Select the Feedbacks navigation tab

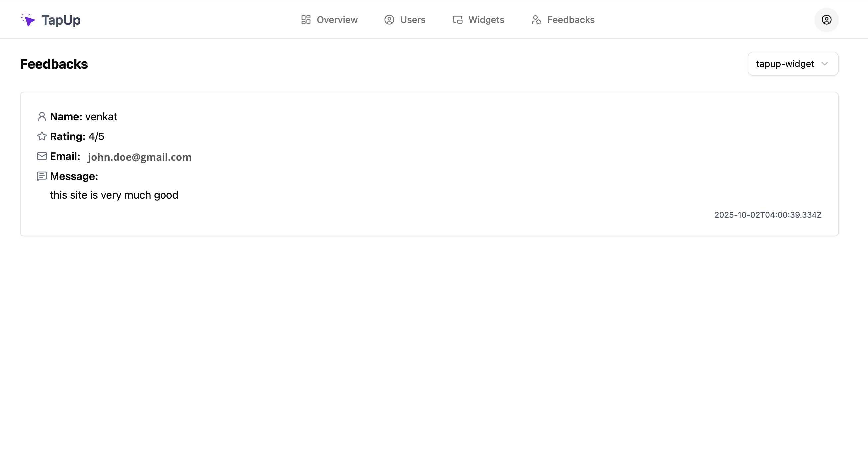[570, 20]
